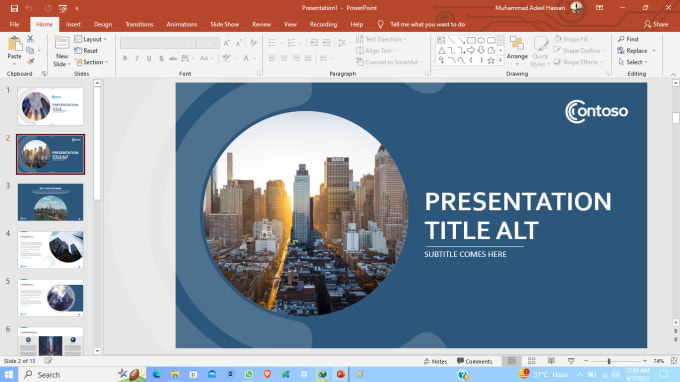680x382 pixels.
Task: Click the zoom out minus button
Action: point(586,361)
